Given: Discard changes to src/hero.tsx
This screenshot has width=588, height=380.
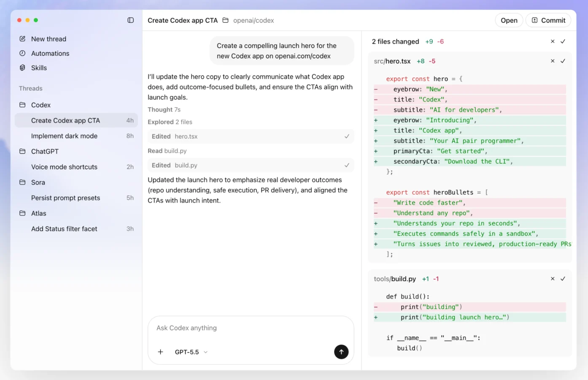Looking at the screenshot, I should click(x=553, y=61).
